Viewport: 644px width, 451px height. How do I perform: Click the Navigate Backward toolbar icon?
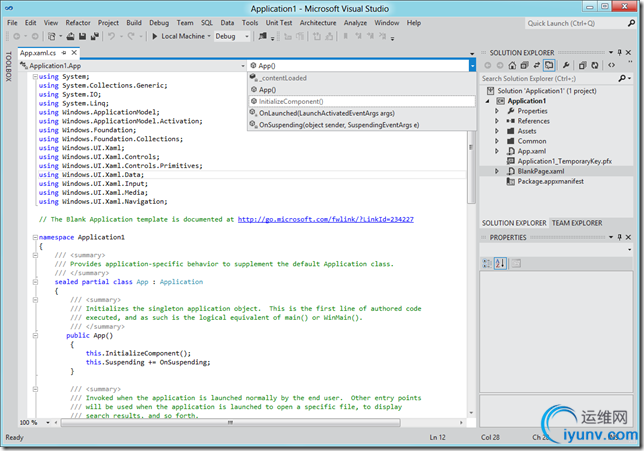pos(17,37)
